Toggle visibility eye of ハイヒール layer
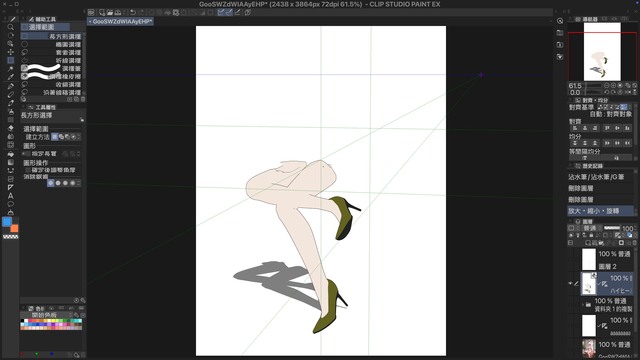This screenshot has width=640, height=360. (x=571, y=284)
